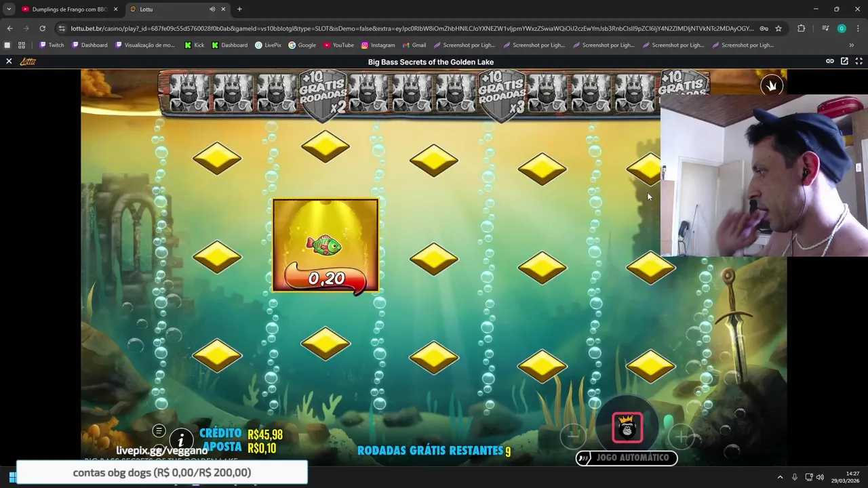Hit the gorilla spin button
The width and height of the screenshot is (868, 488).
pyautogui.click(x=627, y=427)
